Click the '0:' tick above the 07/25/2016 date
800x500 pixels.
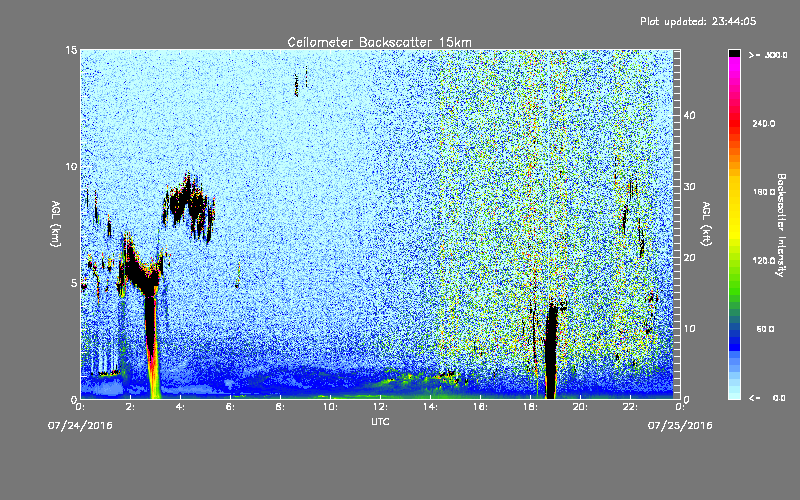pyautogui.click(x=680, y=407)
